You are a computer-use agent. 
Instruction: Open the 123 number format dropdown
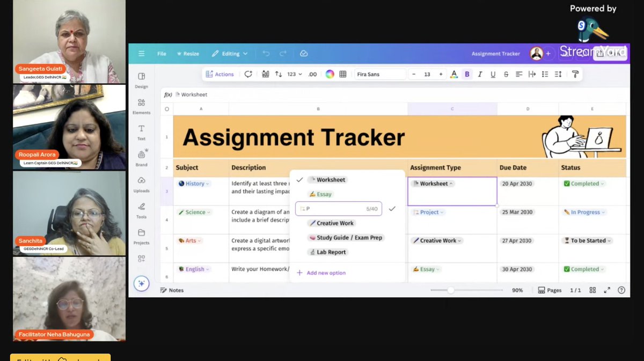click(295, 74)
